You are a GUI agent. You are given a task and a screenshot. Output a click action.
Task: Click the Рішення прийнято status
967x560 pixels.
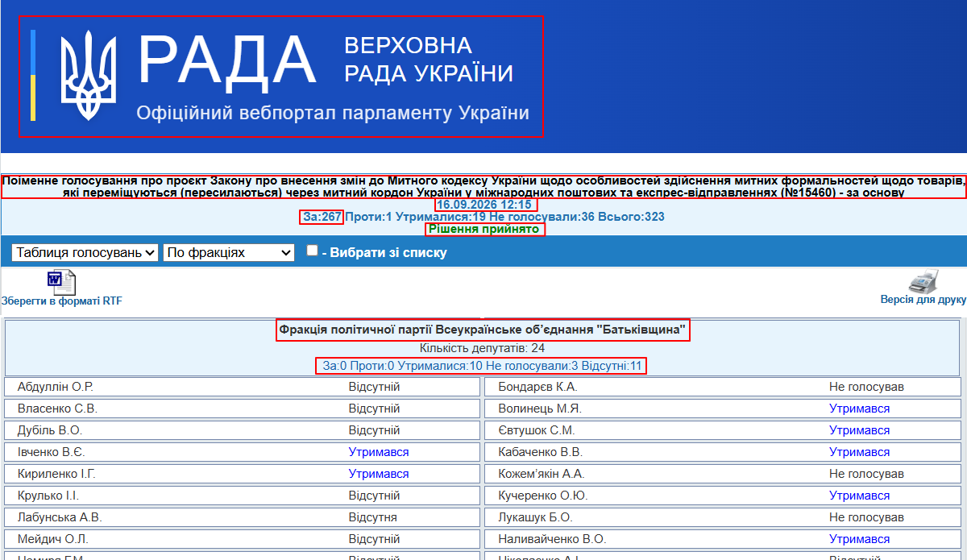click(x=485, y=230)
